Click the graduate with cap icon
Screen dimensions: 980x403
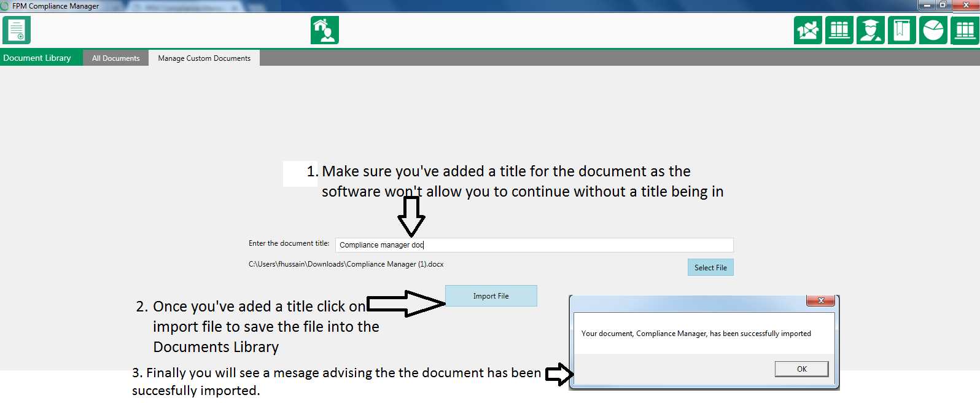point(870,30)
